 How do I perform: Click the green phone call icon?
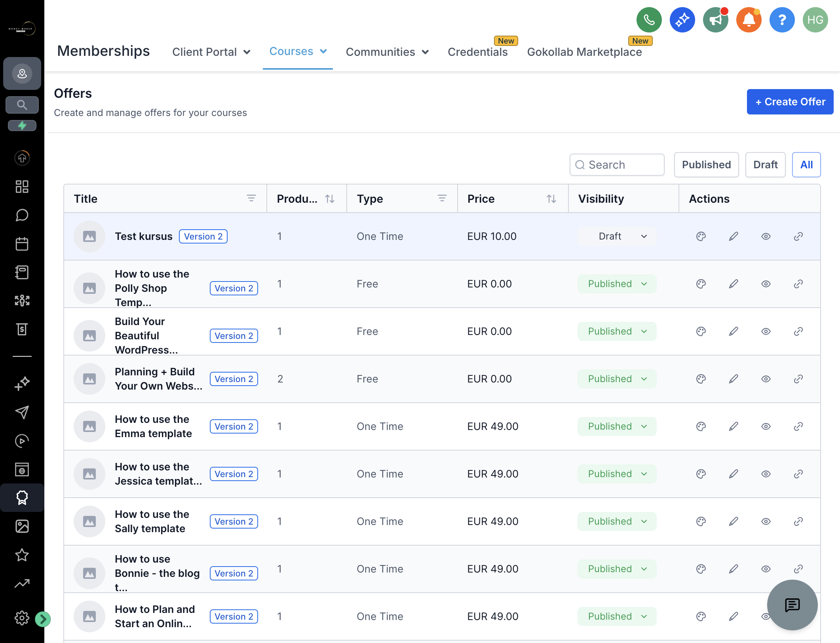coord(649,20)
